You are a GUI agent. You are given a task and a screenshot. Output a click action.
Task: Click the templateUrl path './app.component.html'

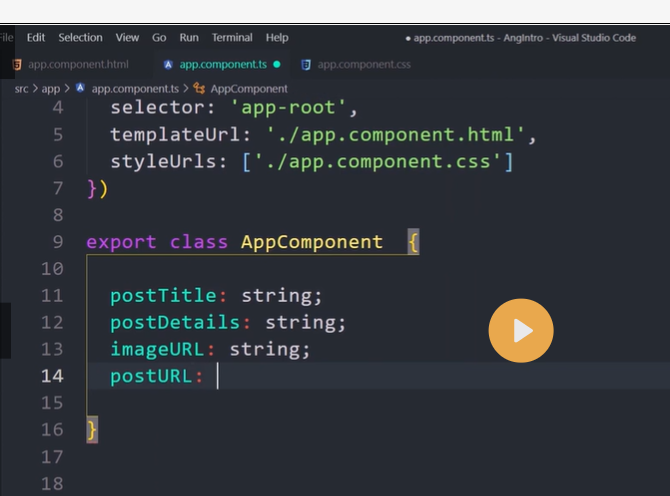[x=401, y=134]
